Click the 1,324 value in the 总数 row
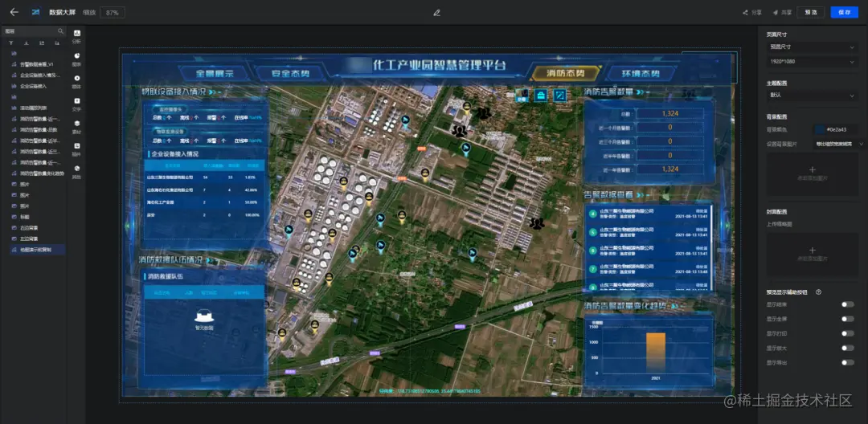 click(x=669, y=113)
